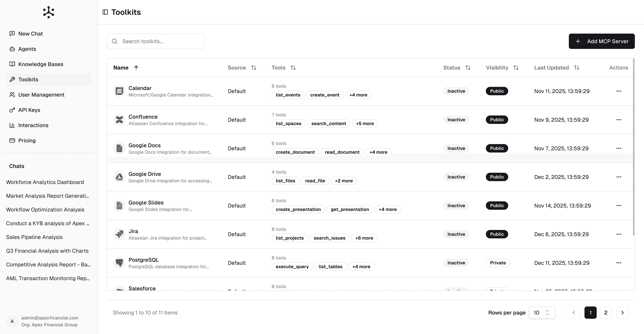Sort table by Source column
The image size is (644, 334).
point(242,67)
